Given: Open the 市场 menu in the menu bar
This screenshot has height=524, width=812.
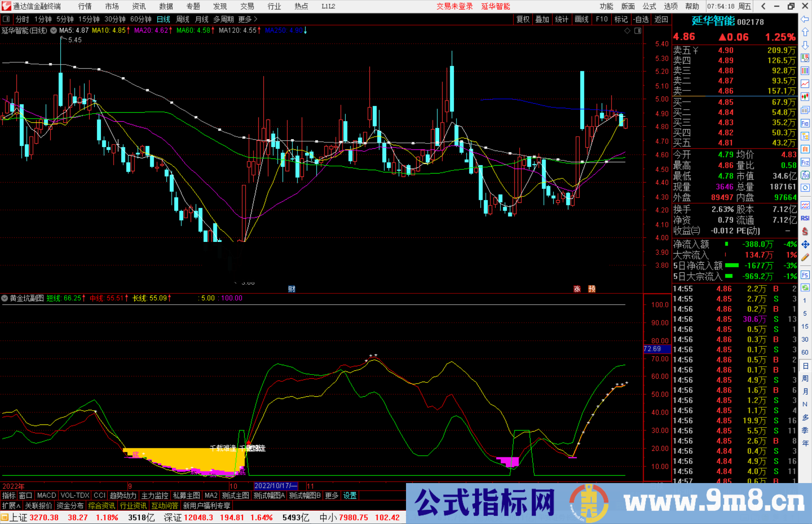Looking at the screenshot, I should coord(112,6).
